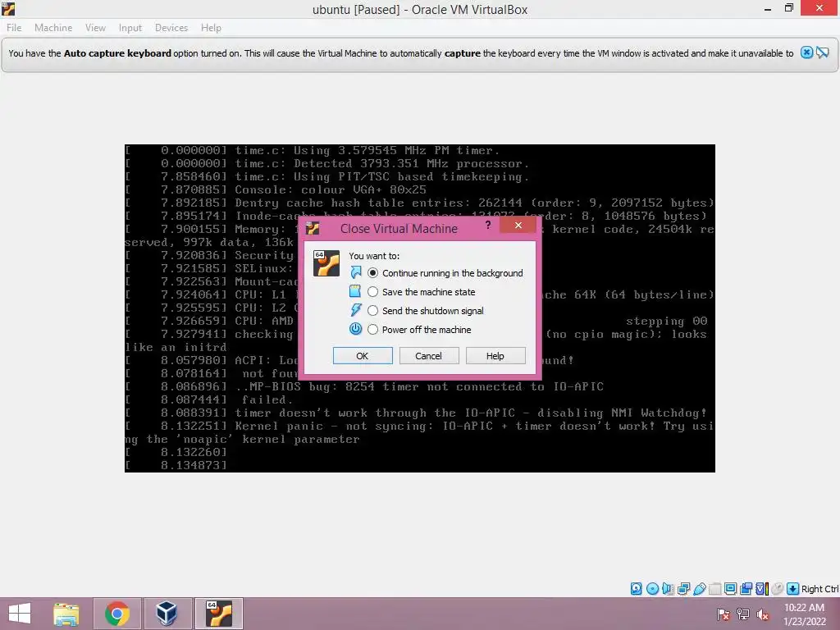Click the Help button in the dialog
Screen dimensions: 840x630
click(495, 356)
